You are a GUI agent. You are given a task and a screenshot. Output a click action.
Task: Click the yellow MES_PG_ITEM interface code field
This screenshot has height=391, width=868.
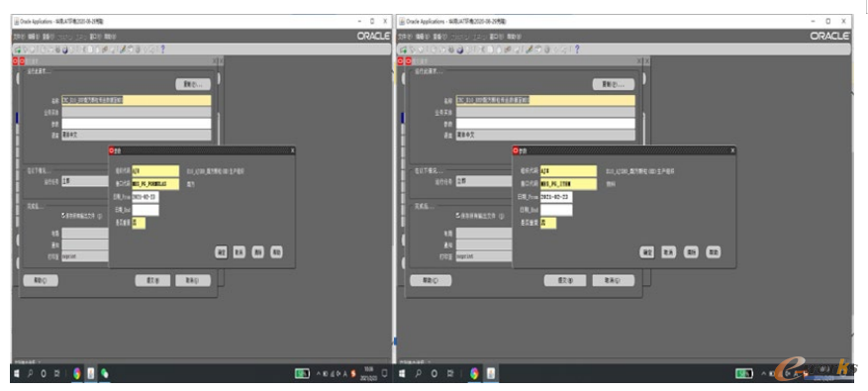568,184
